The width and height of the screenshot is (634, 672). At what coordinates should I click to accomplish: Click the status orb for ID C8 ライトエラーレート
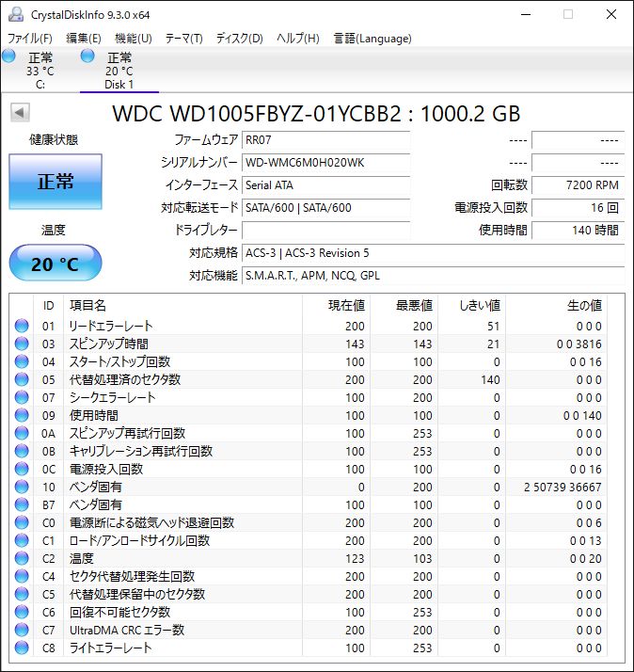(x=22, y=648)
